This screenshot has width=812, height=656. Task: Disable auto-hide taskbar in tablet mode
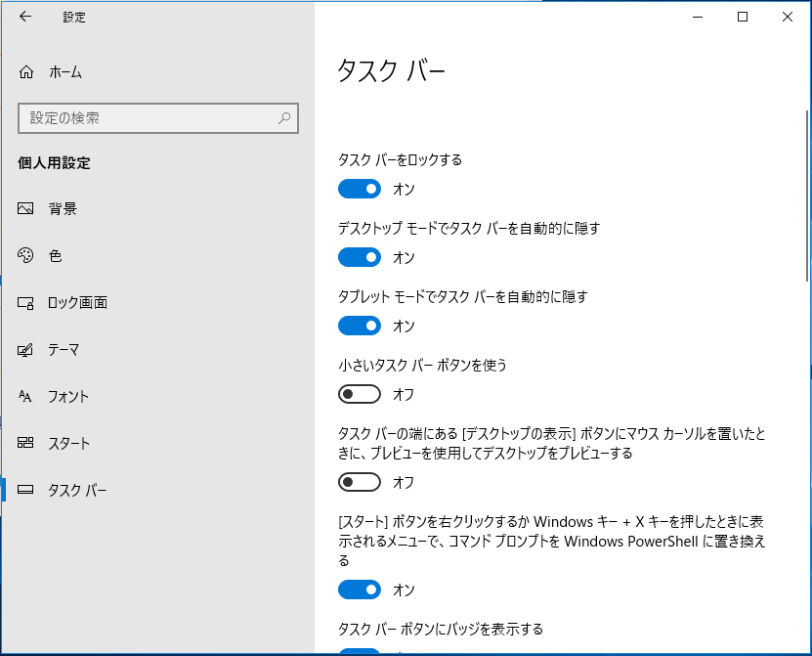360,326
